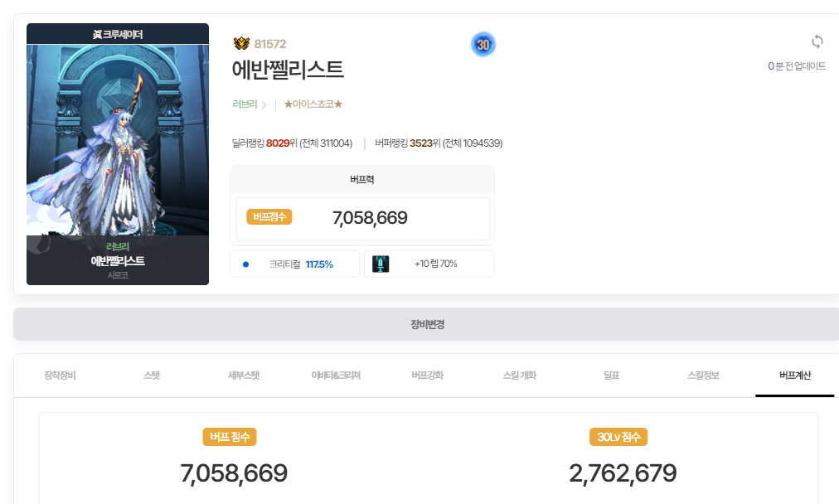Click the blue level 30 badge
The image size is (839, 504).
pyautogui.click(x=483, y=44)
